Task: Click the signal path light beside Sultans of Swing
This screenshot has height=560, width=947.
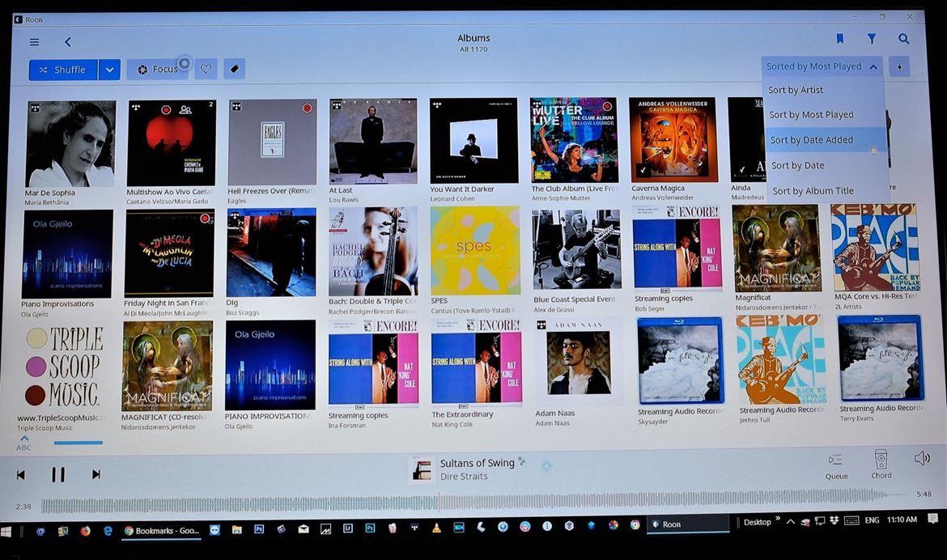Action: pyautogui.click(x=546, y=465)
